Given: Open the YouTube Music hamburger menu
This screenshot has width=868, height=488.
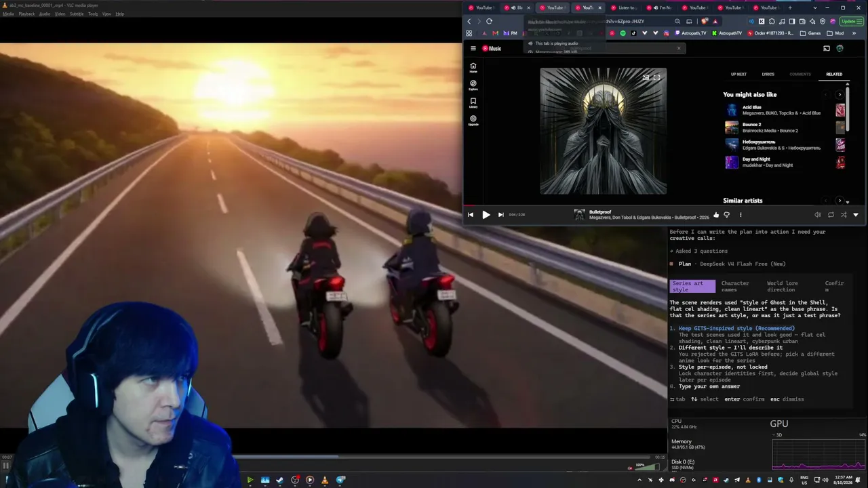Looking at the screenshot, I should 473,48.
